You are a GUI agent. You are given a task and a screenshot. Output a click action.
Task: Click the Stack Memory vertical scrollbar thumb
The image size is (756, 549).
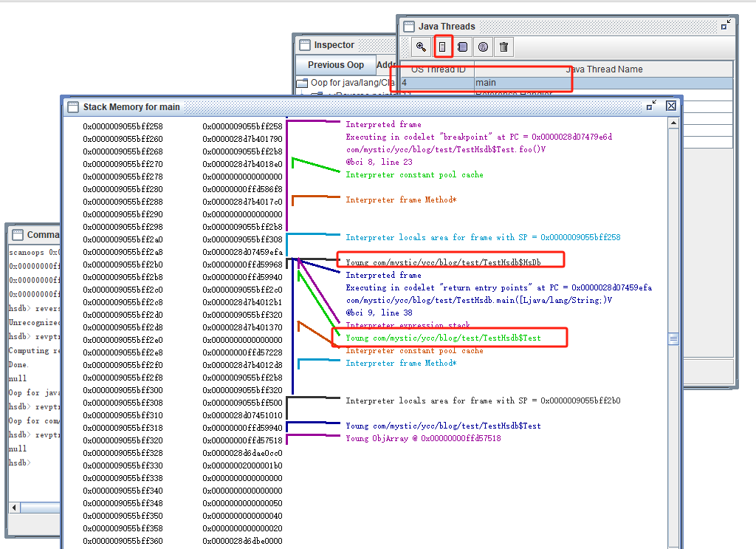(673, 339)
